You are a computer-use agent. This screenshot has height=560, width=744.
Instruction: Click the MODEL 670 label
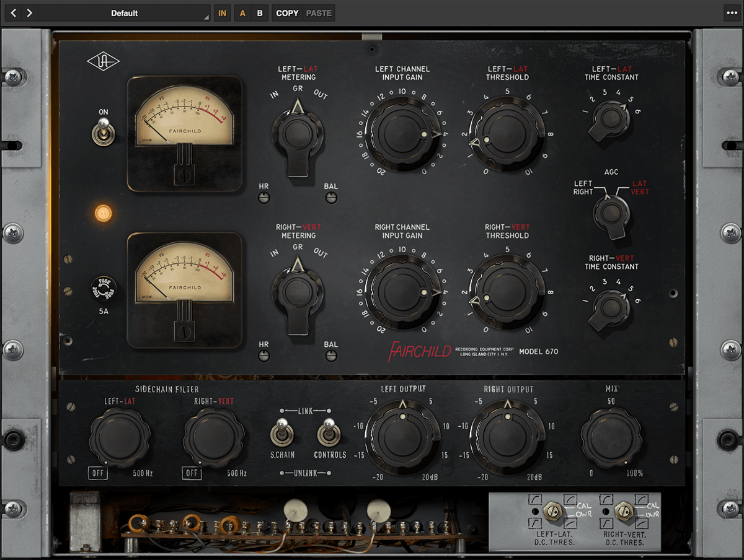pos(539,352)
